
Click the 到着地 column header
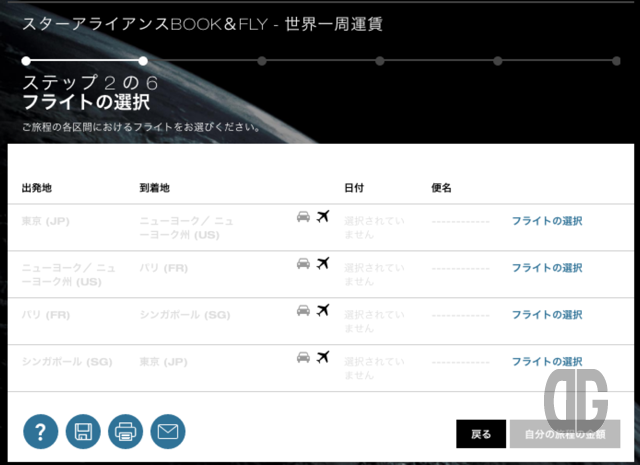[155, 188]
